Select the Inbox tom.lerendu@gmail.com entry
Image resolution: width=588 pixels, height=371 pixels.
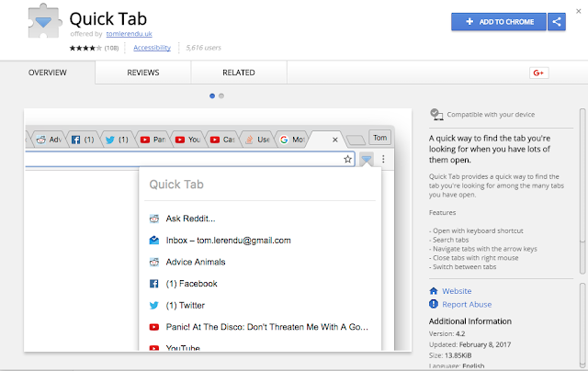(260, 241)
